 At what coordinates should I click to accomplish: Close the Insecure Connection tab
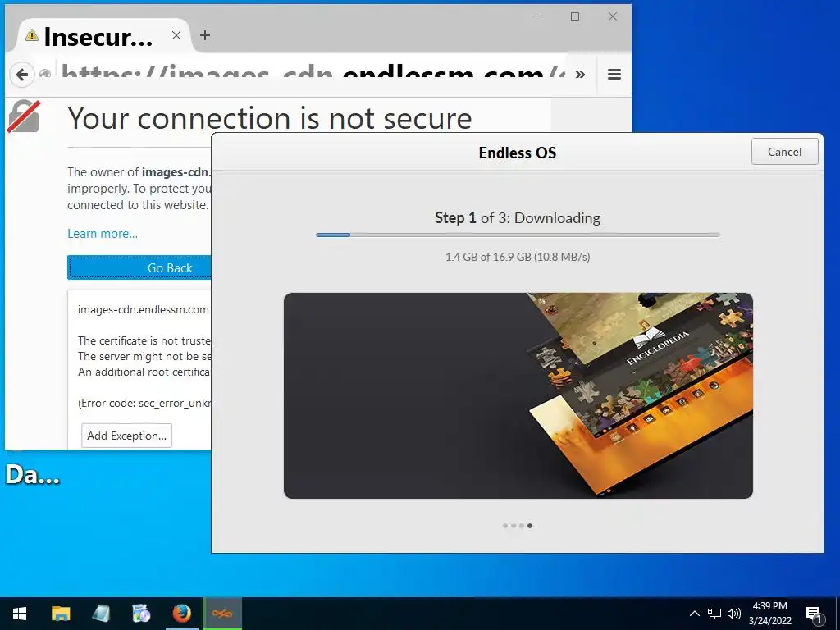(x=176, y=35)
